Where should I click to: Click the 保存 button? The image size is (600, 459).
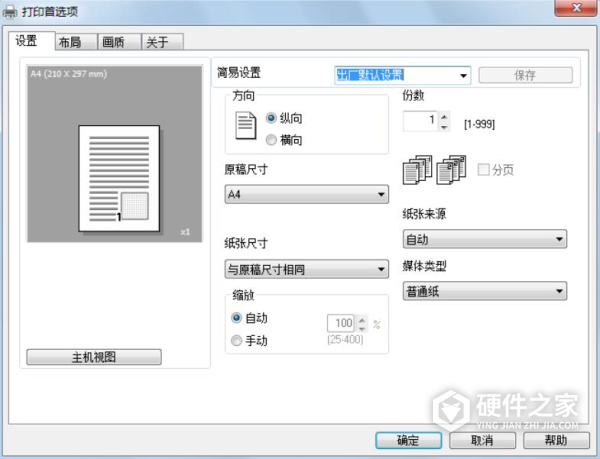[x=525, y=75]
